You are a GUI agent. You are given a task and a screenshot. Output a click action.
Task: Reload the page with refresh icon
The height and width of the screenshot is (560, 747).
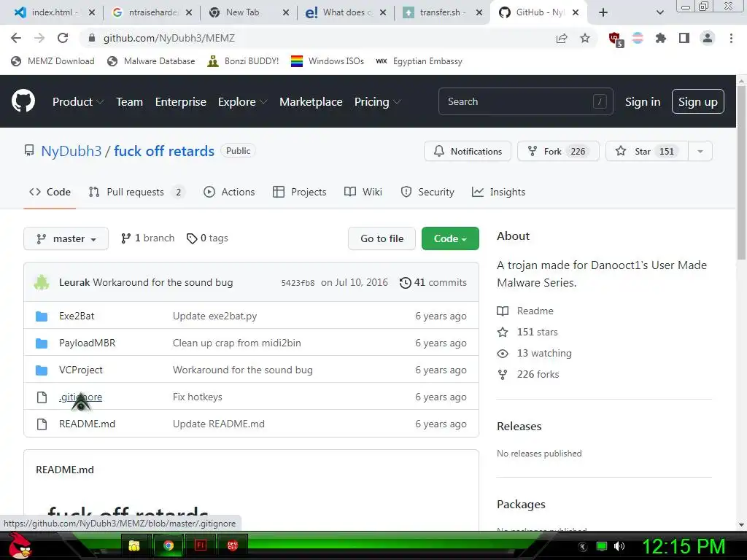coord(63,38)
